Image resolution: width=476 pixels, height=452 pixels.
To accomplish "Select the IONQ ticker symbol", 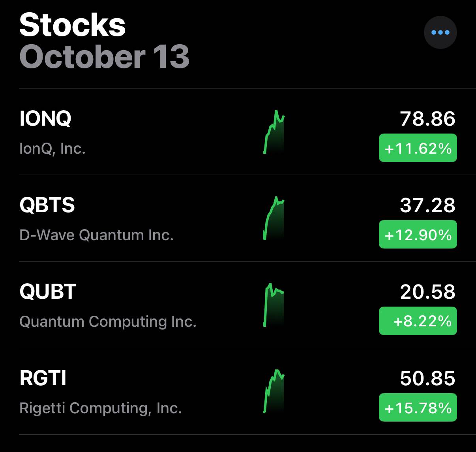I will (x=45, y=118).
